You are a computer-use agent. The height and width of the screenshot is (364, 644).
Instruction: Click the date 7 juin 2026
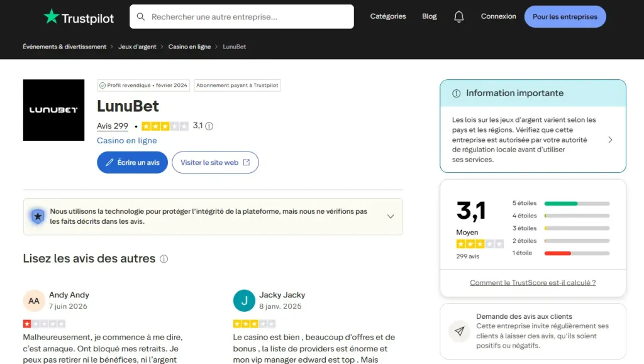click(68, 306)
